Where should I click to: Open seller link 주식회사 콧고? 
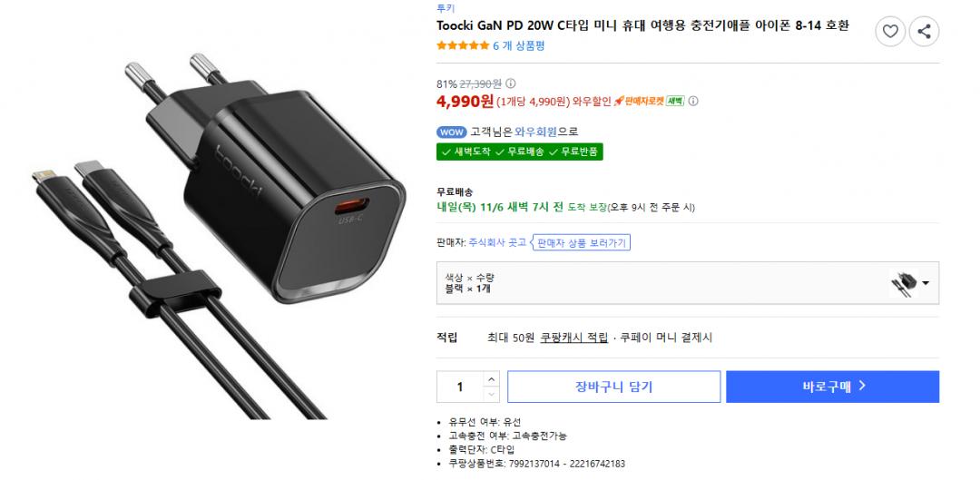(x=497, y=242)
